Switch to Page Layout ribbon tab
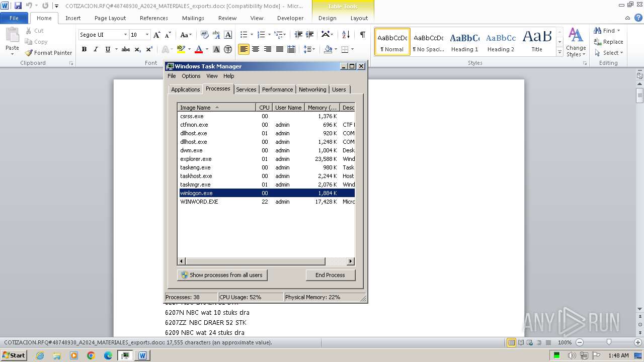The height and width of the screenshot is (362, 644). click(x=110, y=18)
